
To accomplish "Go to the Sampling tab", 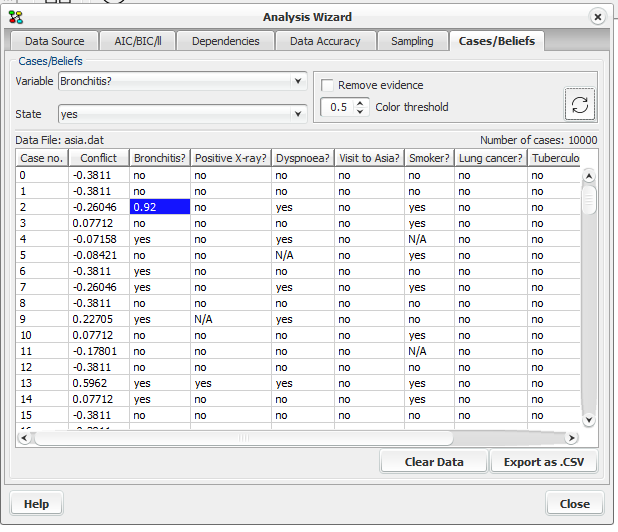I will tap(412, 41).
